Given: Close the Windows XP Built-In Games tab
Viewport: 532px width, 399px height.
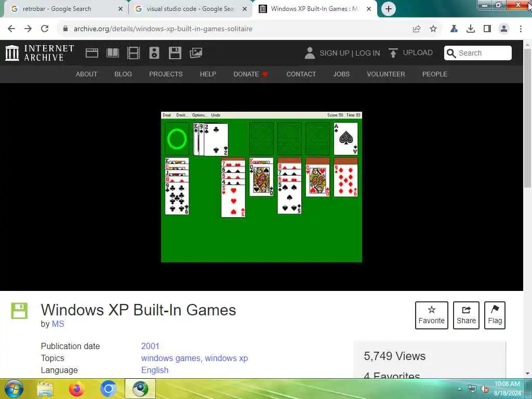Looking at the screenshot, I should 369,9.
